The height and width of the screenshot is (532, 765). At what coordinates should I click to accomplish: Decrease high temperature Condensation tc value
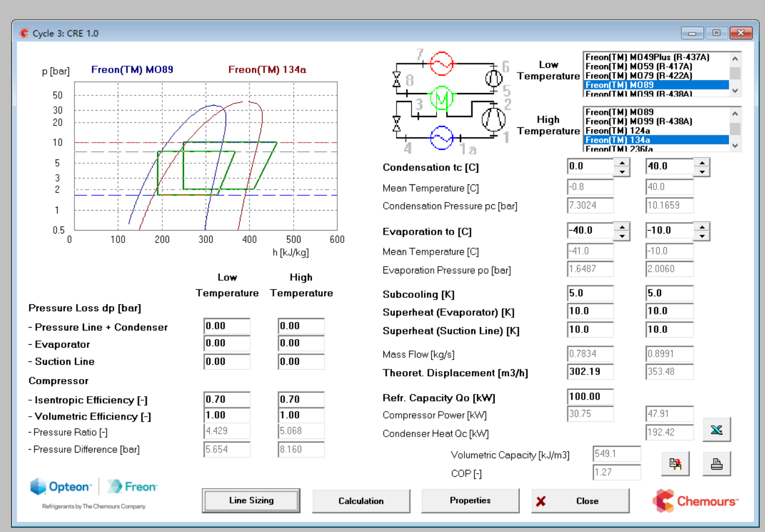click(702, 171)
